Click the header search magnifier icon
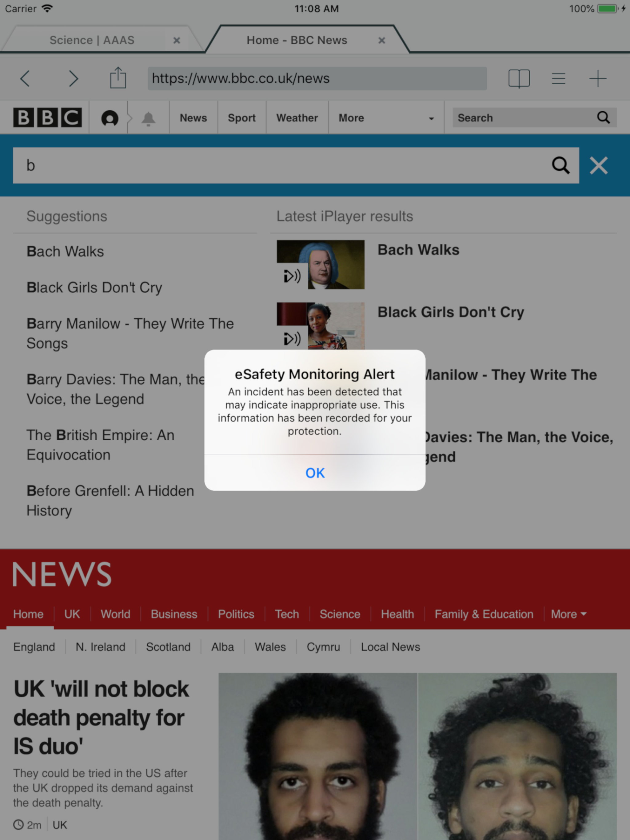The height and width of the screenshot is (840, 630). [604, 118]
